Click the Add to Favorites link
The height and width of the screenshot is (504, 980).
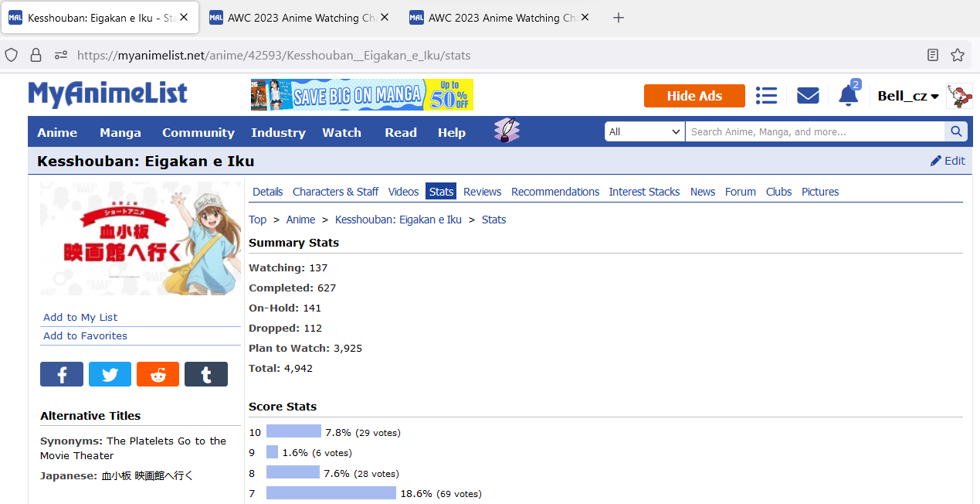[x=85, y=335]
